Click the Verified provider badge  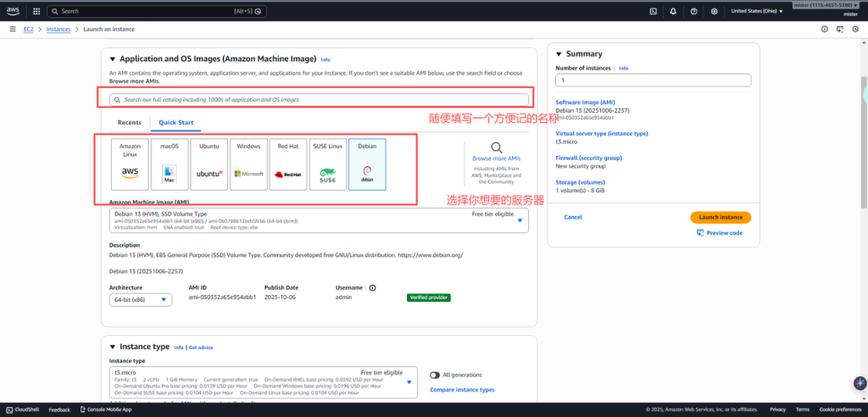[428, 297]
